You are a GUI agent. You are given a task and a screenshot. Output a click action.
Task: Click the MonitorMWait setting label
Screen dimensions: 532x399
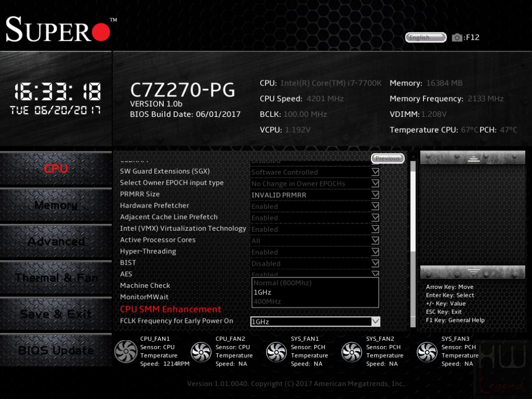(144, 297)
